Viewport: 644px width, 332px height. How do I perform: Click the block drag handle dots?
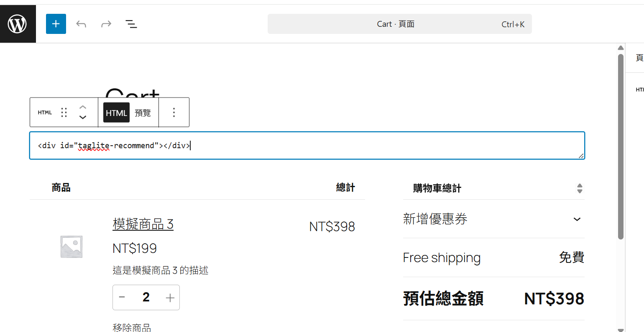pos(64,112)
